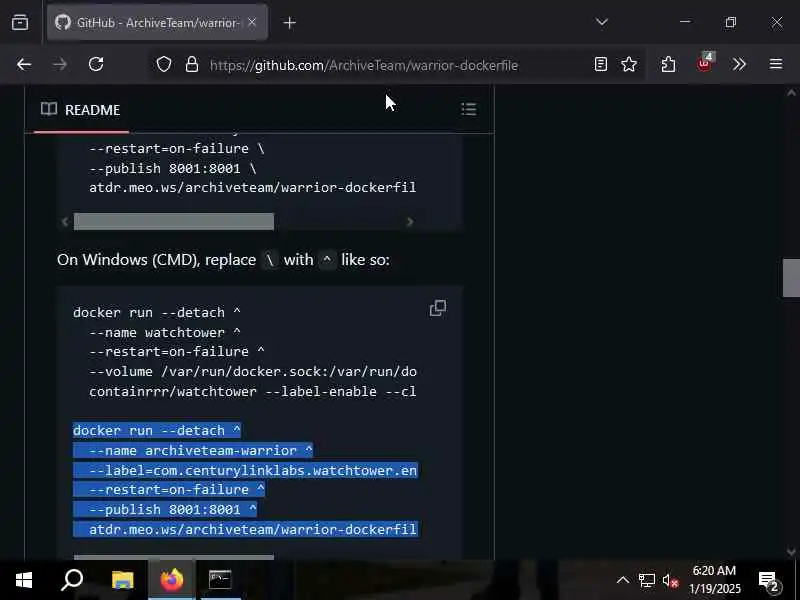The image size is (800, 600).
Task: Open the Windows Start menu
Action: (23, 580)
